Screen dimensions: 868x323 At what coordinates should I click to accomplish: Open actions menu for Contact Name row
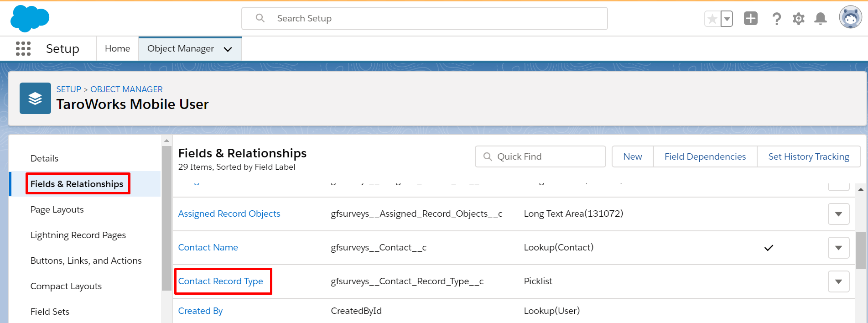point(838,248)
